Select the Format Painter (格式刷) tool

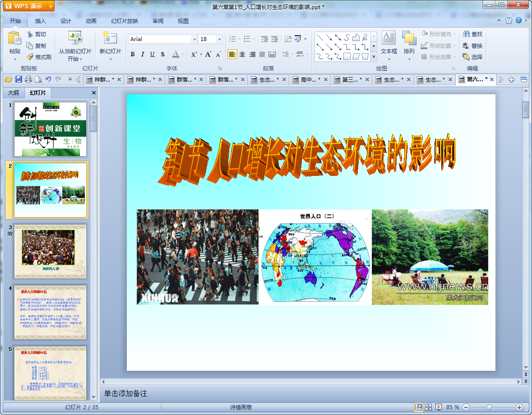(x=39, y=57)
